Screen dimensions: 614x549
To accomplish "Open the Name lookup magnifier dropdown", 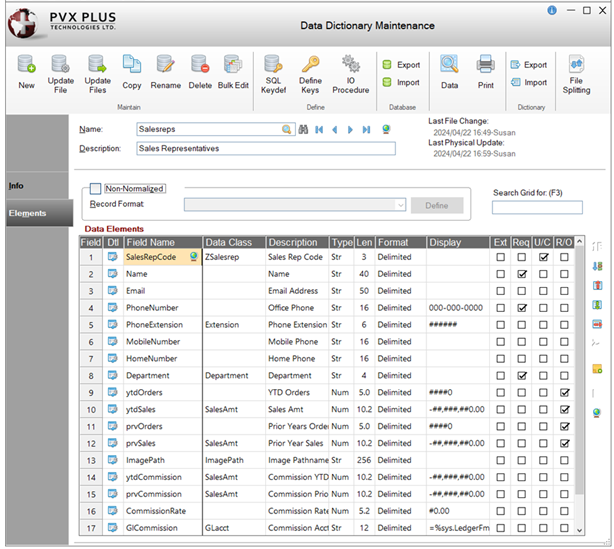I will [288, 129].
